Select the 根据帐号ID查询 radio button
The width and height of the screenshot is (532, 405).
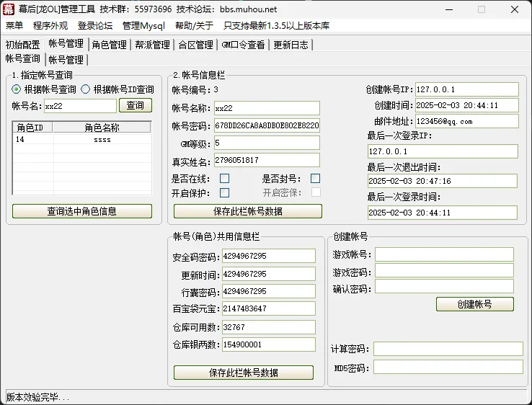(x=86, y=89)
